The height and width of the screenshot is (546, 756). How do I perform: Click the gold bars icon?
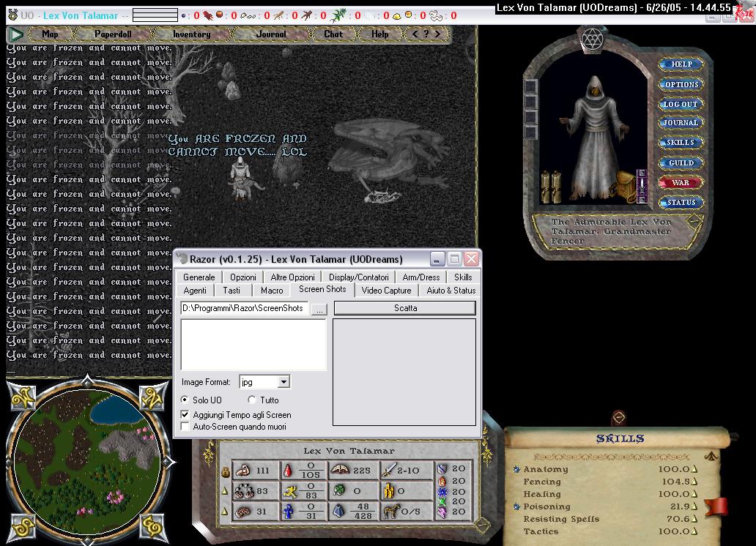(388, 491)
